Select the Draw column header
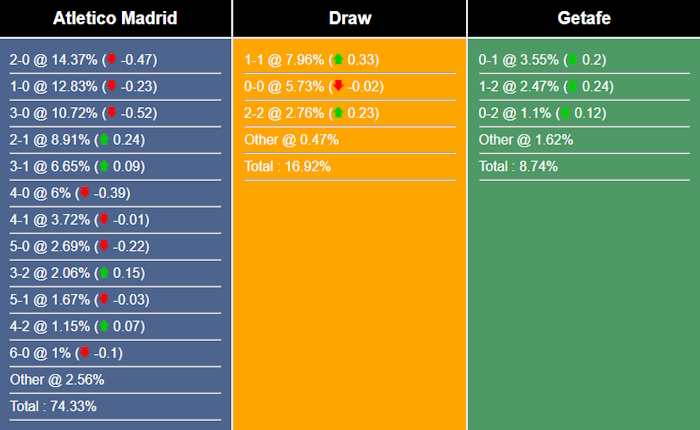The height and width of the screenshot is (430, 700). pos(350,18)
